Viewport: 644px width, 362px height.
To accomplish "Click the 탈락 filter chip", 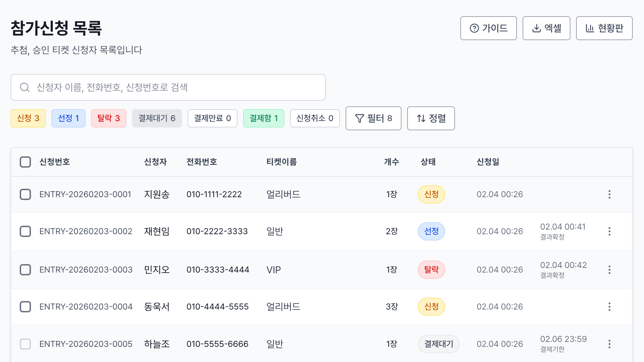I will pos(108,118).
